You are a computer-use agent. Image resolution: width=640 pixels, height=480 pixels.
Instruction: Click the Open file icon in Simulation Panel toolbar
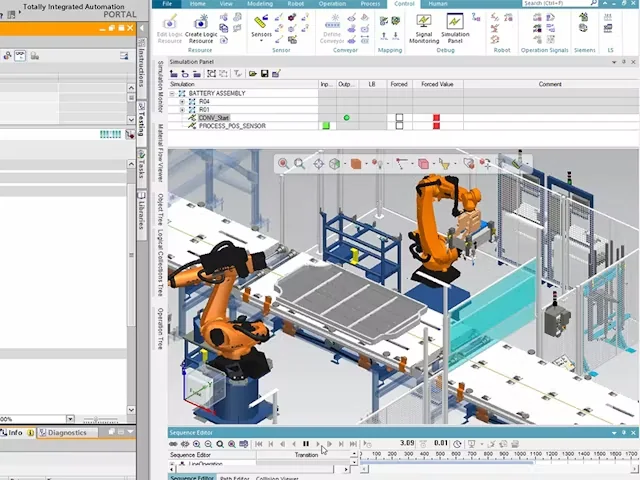253,74
